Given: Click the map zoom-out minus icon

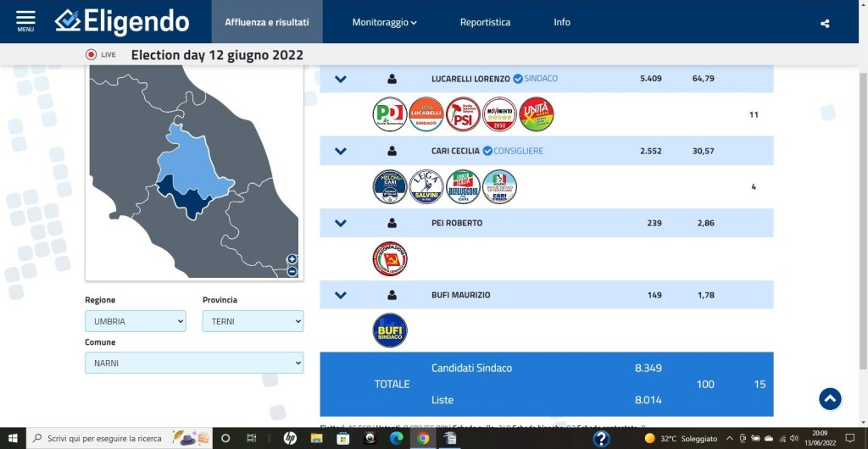Looking at the screenshot, I should 292,271.
